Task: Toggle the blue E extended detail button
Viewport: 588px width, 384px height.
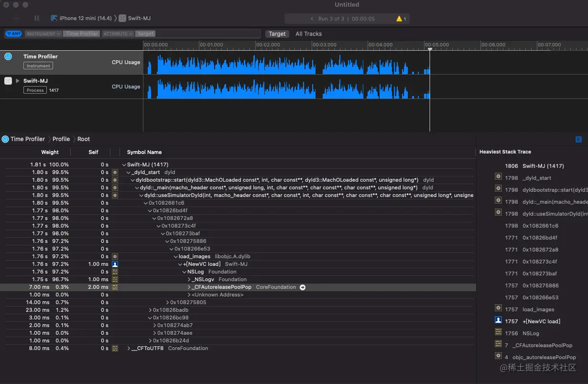Action: (x=578, y=139)
